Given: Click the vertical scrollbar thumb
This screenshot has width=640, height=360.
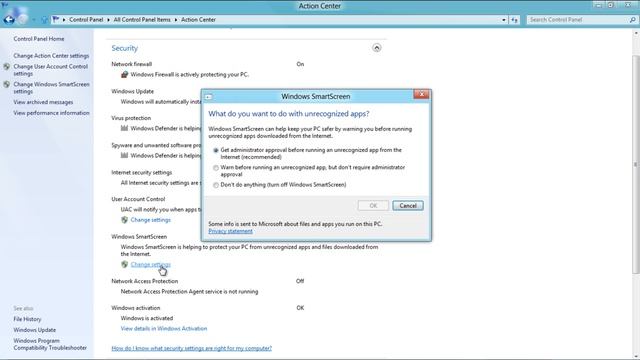Looking at the screenshot, I should click(x=636, y=164).
